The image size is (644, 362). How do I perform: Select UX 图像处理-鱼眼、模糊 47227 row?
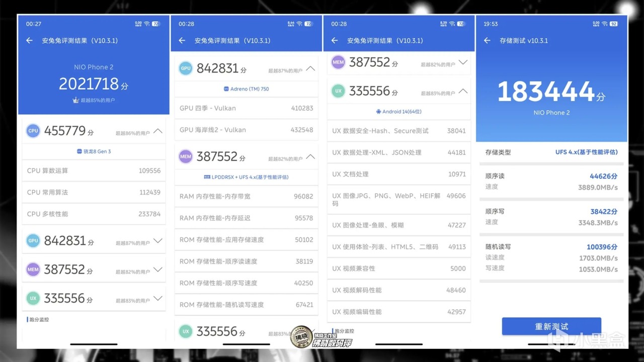point(399,225)
